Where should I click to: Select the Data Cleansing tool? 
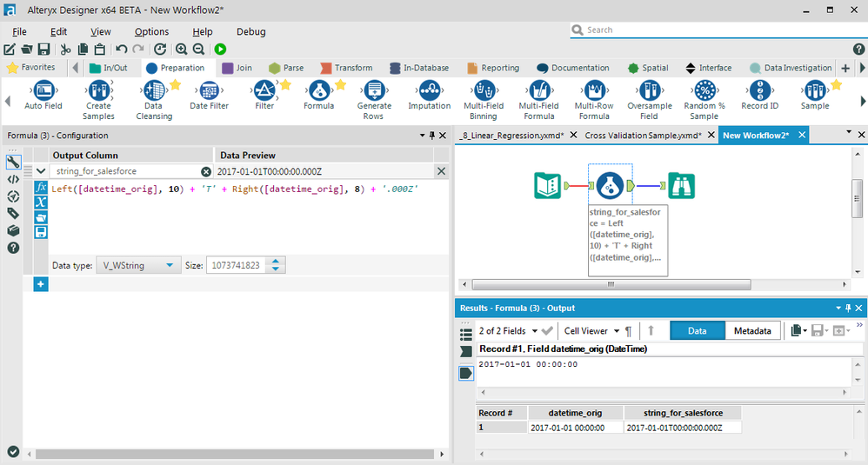coord(154,100)
